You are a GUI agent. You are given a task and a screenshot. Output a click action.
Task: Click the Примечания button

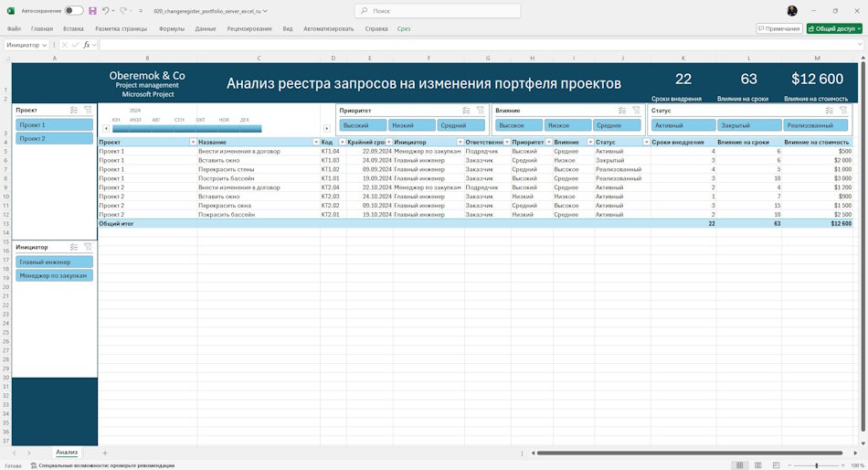tap(779, 28)
